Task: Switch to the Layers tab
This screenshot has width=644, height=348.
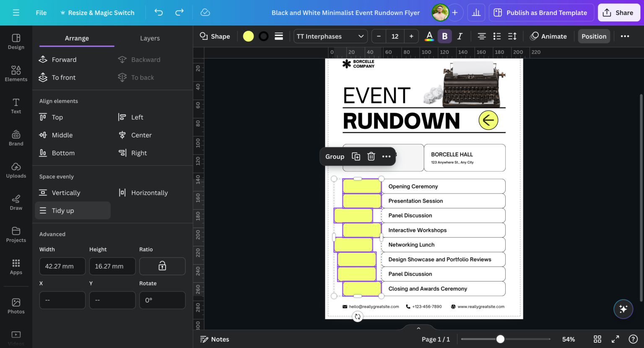Action: point(150,38)
